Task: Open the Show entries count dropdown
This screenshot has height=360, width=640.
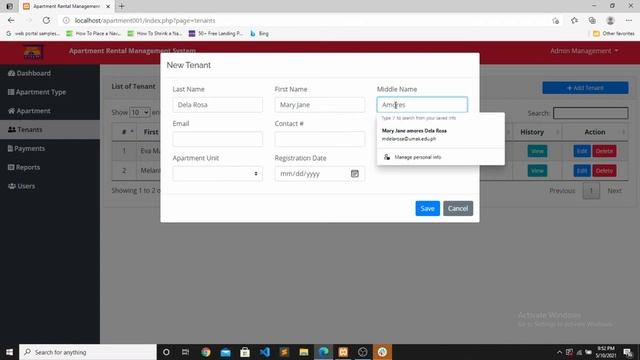Action: click(140, 112)
